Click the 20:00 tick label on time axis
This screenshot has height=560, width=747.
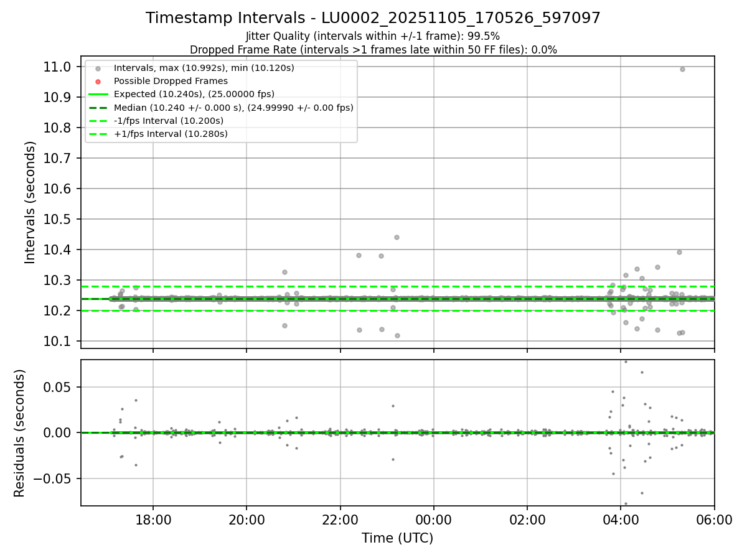tap(247, 519)
